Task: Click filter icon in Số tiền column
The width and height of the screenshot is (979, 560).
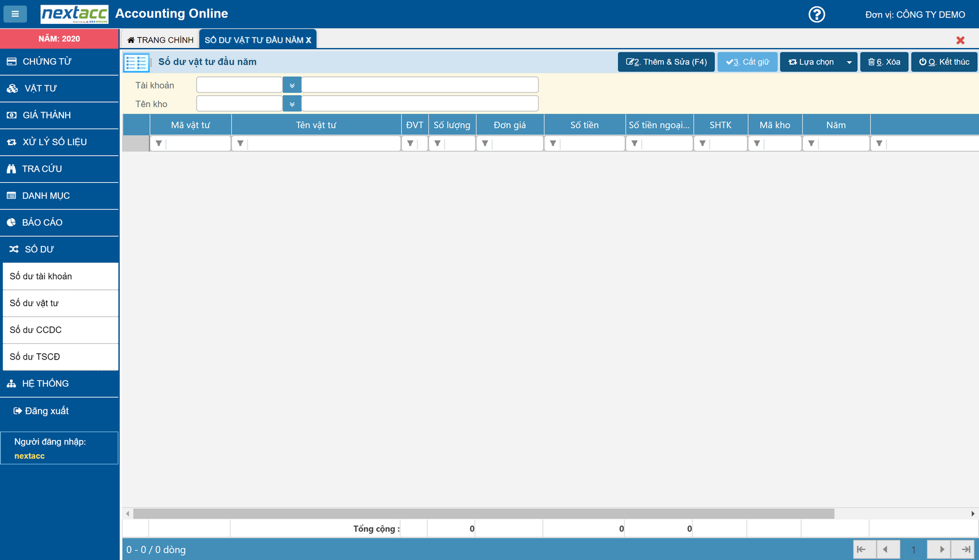Action: (x=553, y=144)
